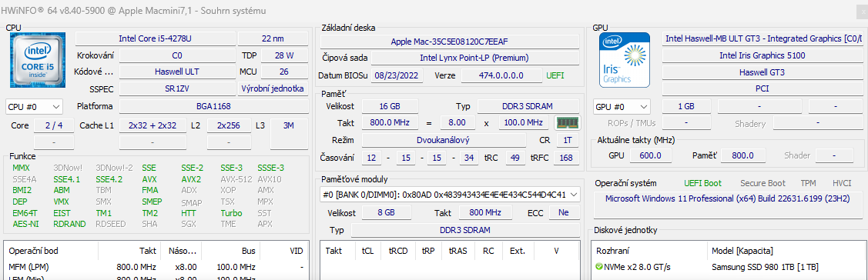
Task: Click the AVX2 feature label
Action: point(191,179)
